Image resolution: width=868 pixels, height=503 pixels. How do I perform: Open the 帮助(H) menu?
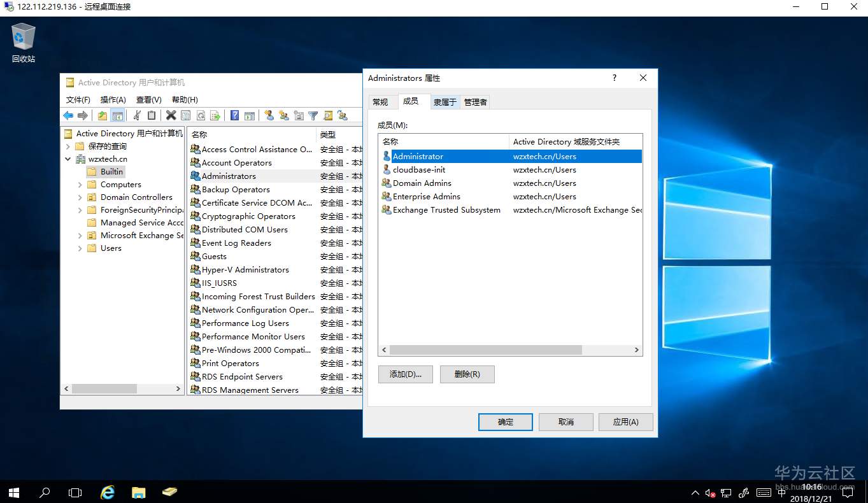(x=185, y=99)
